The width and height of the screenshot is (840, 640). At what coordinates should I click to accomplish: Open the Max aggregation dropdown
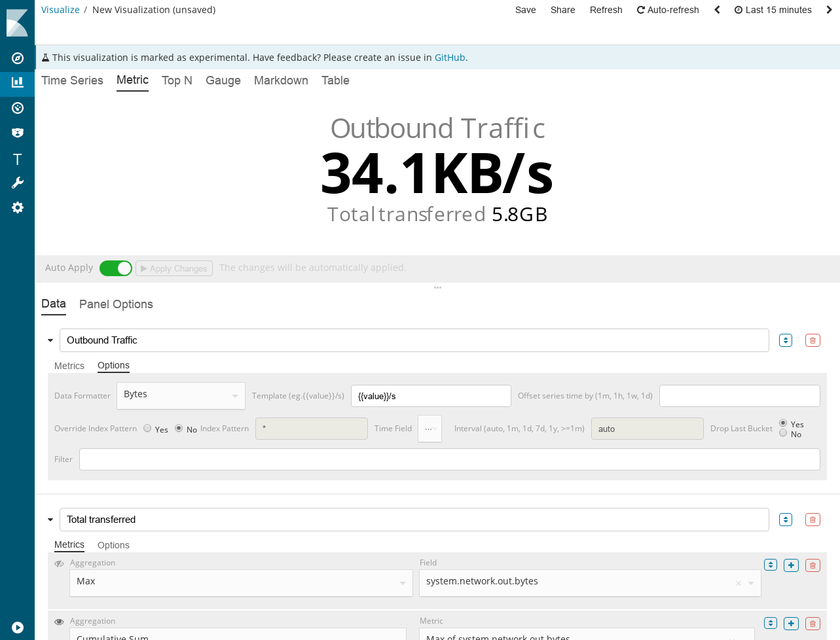point(241,582)
